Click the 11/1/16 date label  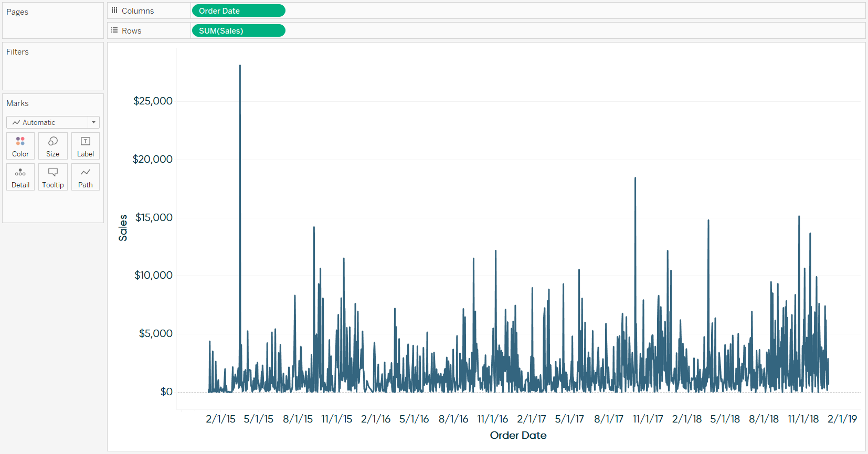pyautogui.click(x=493, y=419)
